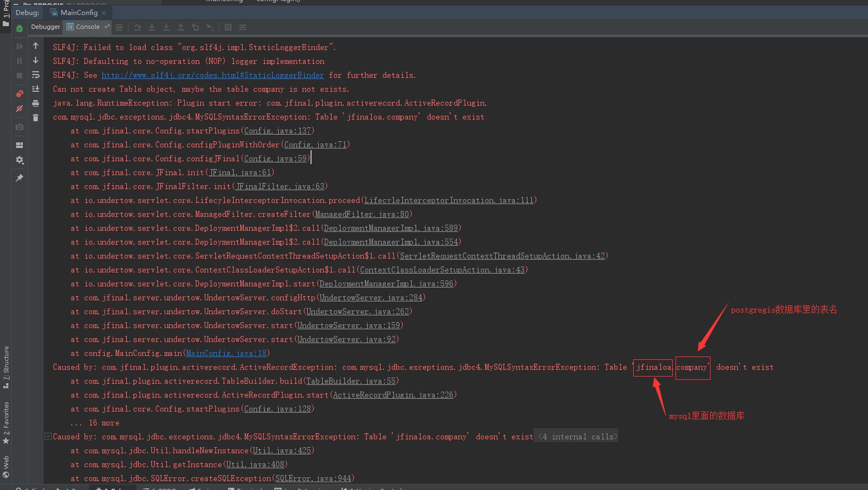Click the Step Into button
868x490 pixels.
point(152,27)
